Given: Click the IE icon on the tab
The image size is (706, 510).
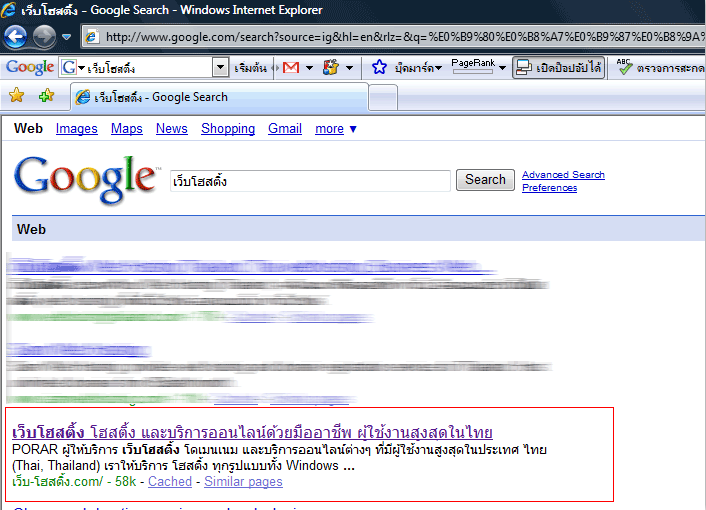Looking at the screenshot, I should pyautogui.click(x=82, y=97).
